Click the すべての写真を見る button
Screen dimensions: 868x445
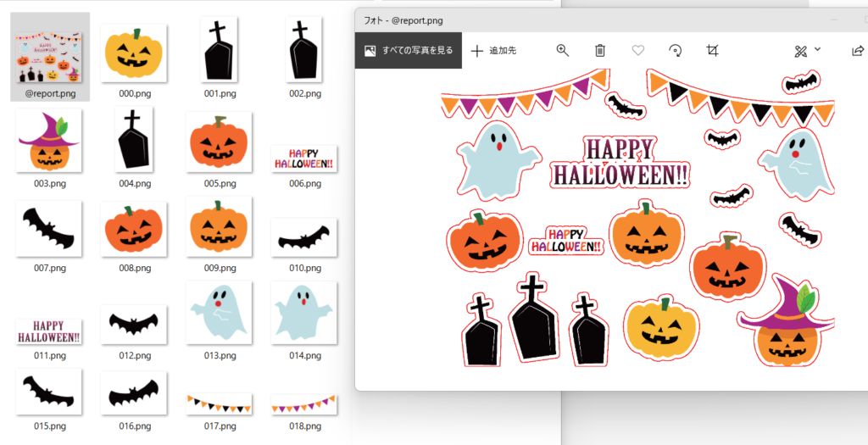(x=409, y=51)
